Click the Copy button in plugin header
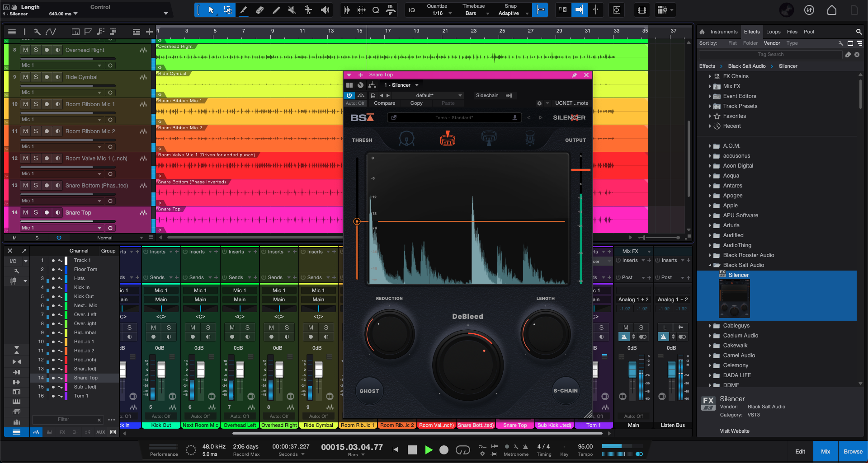The image size is (868, 463). tap(416, 103)
